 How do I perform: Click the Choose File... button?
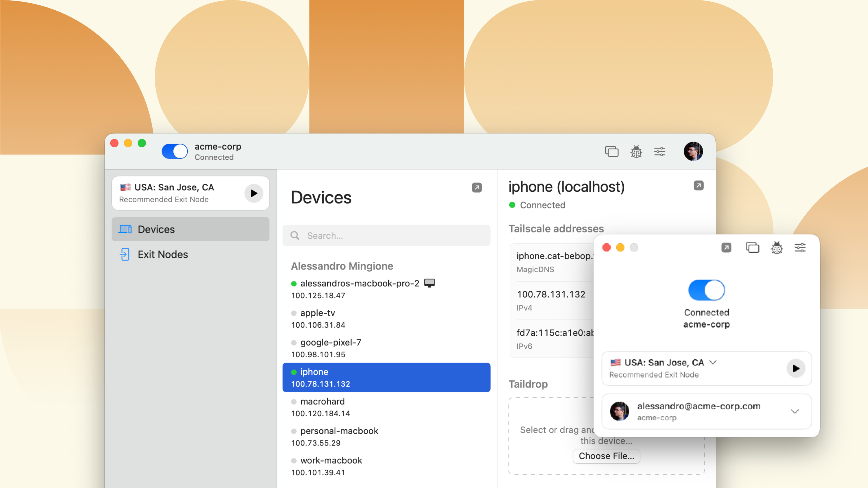point(606,456)
